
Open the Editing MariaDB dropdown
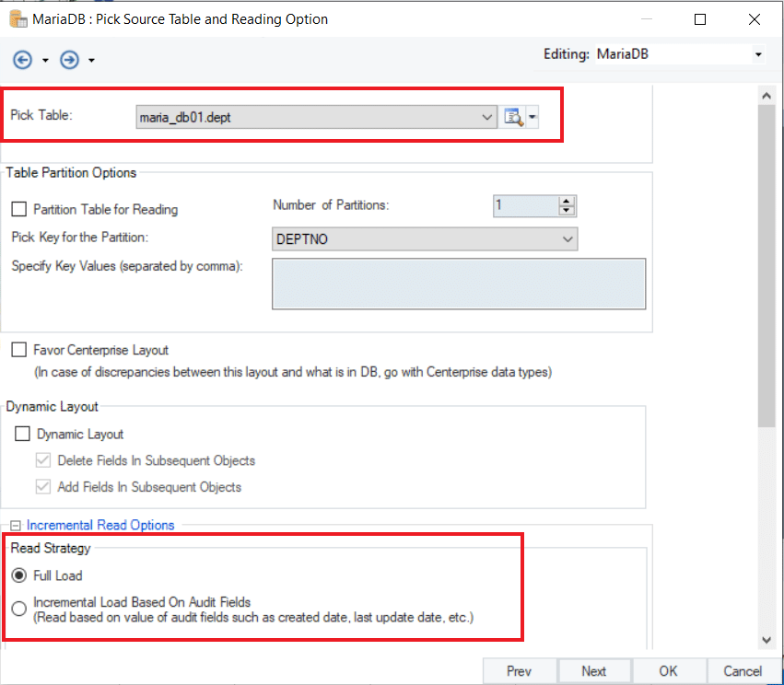click(757, 55)
